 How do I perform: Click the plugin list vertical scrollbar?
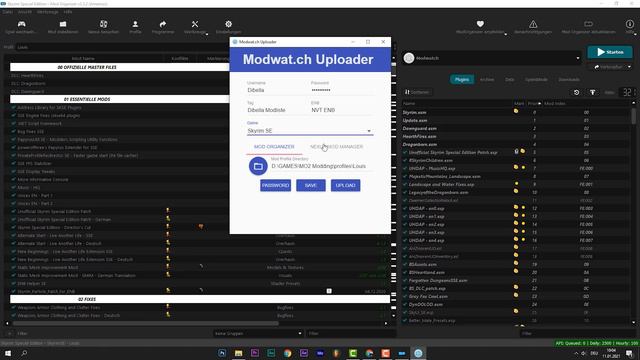pos(633,116)
